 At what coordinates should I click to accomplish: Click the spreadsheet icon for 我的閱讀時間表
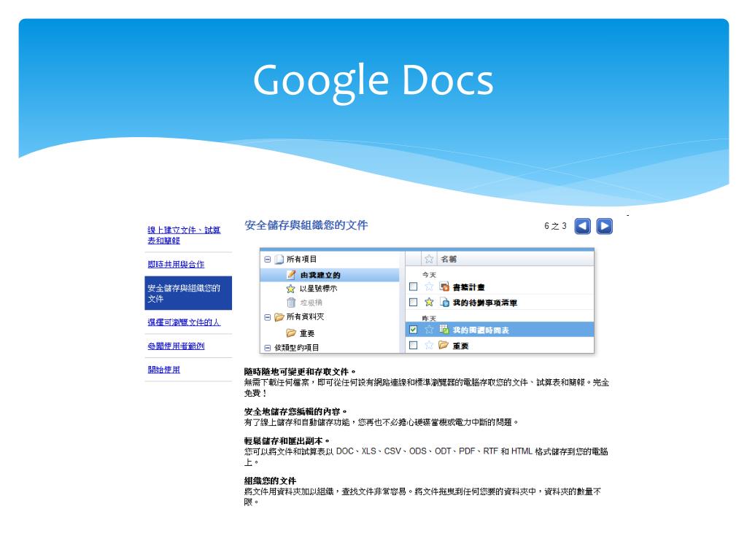pyautogui.click(x=444, y=329)
